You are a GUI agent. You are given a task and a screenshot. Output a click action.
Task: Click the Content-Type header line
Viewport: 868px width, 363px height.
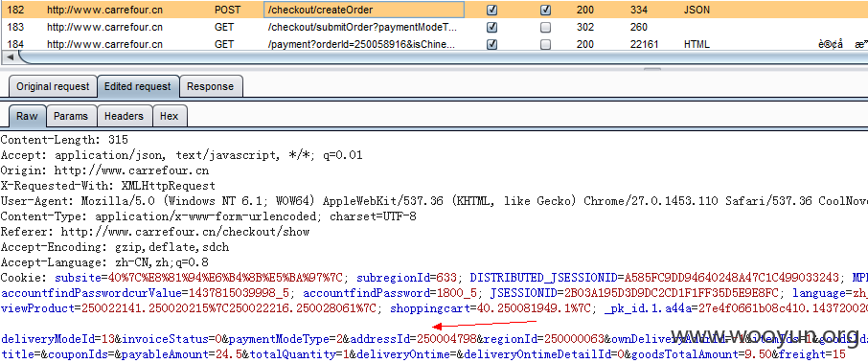pyautogui.click(x=209, y=216)
